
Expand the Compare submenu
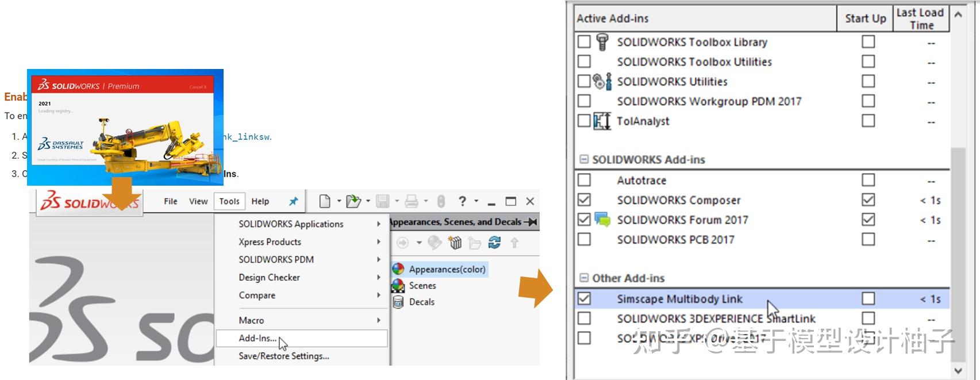[301, 295]
